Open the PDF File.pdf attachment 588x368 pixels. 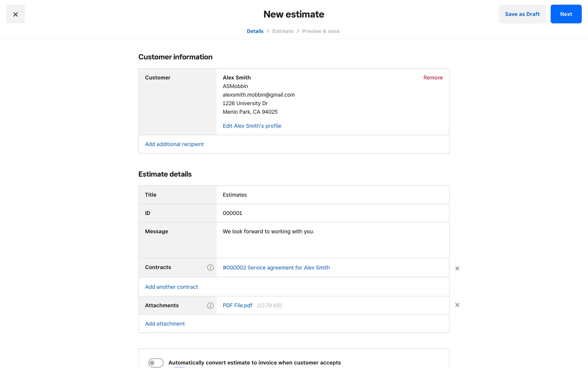[237, 305]
